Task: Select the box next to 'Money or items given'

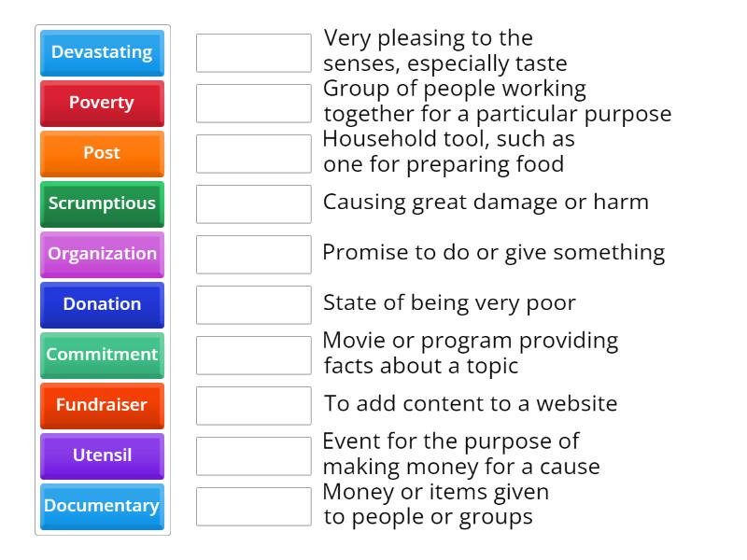Action: coord(254,507)
